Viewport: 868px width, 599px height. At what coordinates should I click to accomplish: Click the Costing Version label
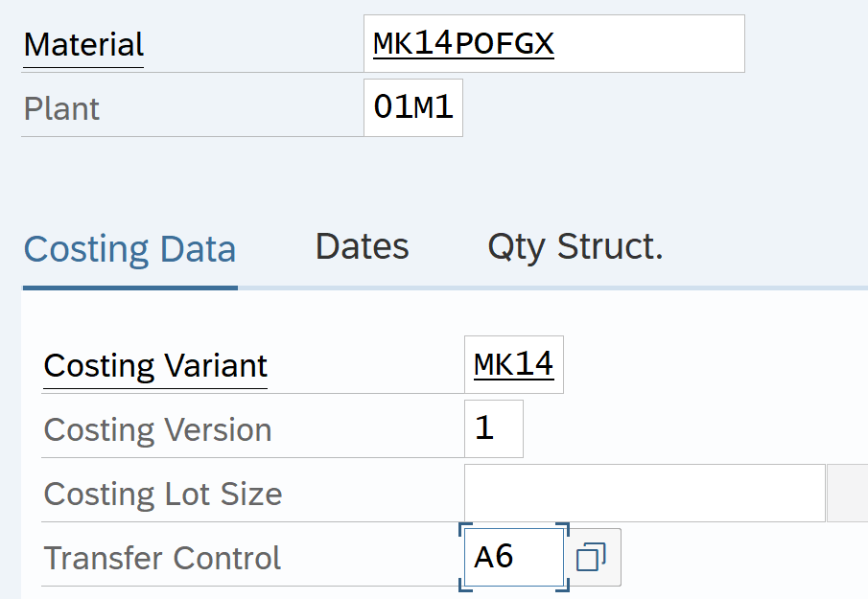click(x=157, y=430)
